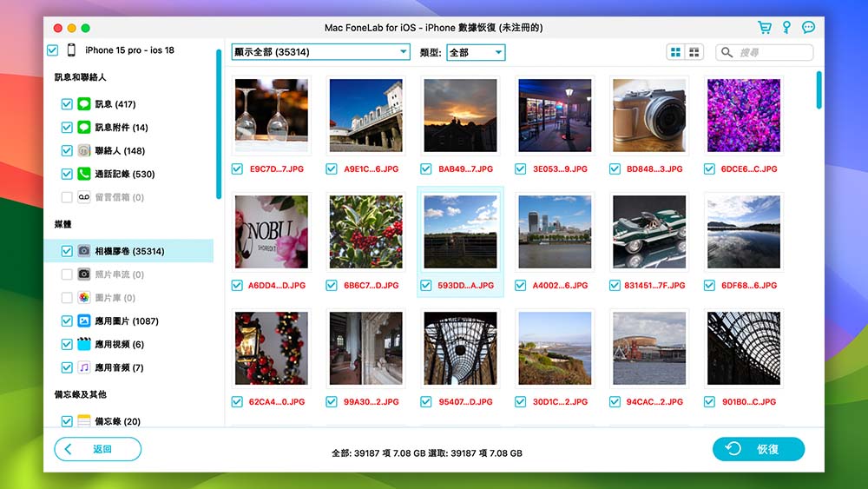
Task: Click the photo grid vertical scrollbar
Action: 819,89
